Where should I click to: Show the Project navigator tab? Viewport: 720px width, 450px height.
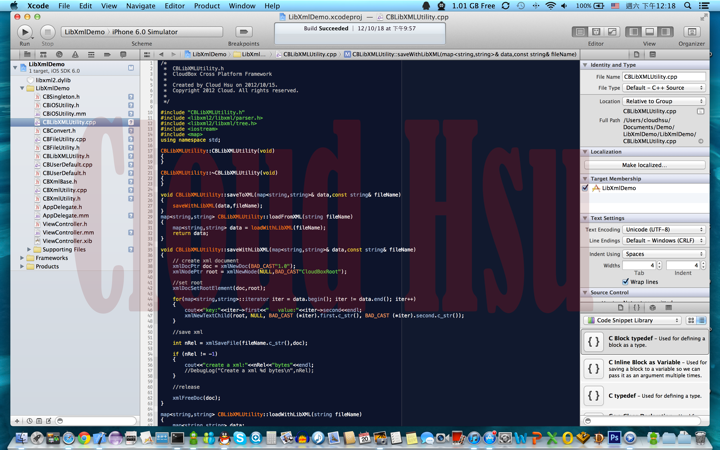coord(27,54)
